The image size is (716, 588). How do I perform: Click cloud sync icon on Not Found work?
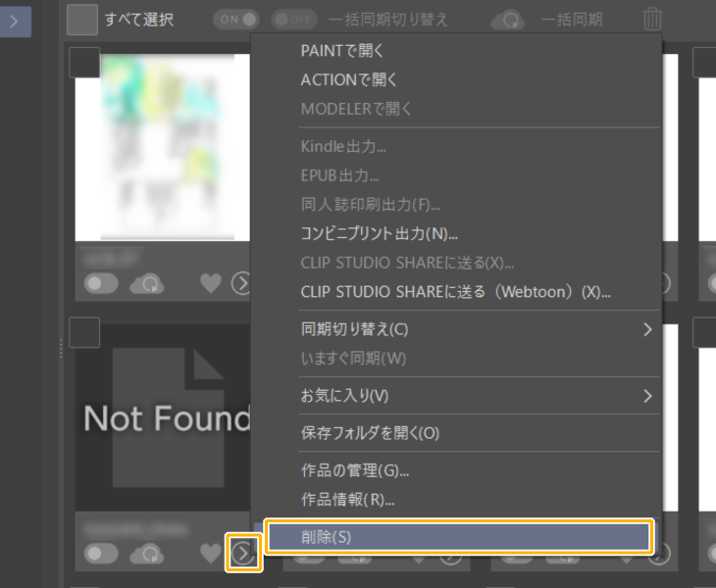point(147,554)
